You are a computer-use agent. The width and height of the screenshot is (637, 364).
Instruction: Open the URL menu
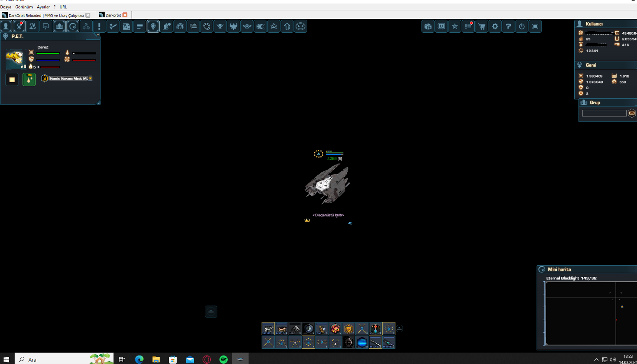(63, 7)
